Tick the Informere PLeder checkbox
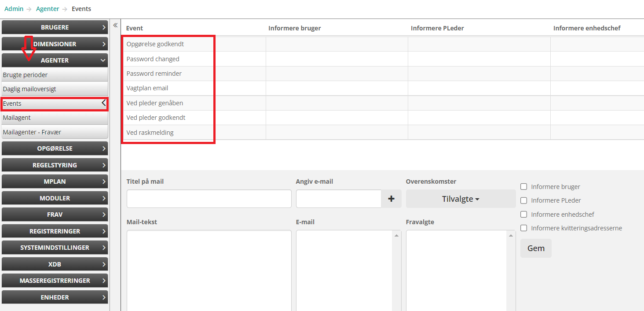Viewport: 644px width, 311px height. coord(523,200)
